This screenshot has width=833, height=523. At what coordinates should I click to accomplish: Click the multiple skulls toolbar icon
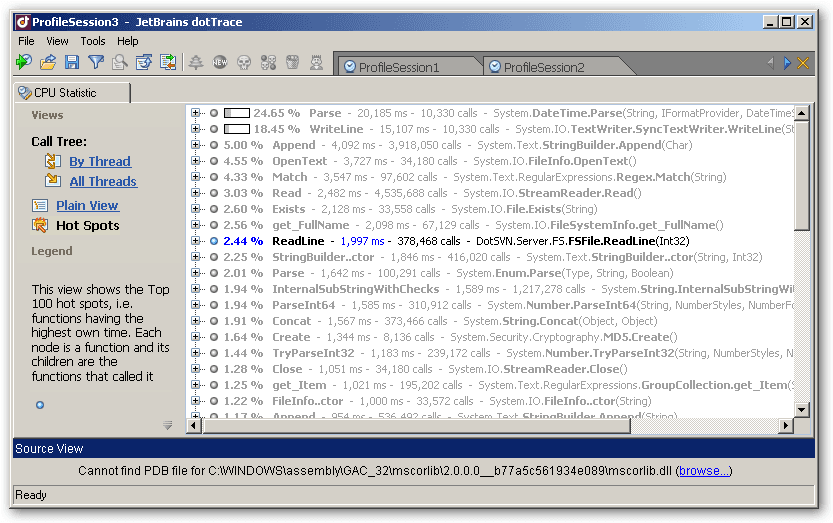pos(268,62)
